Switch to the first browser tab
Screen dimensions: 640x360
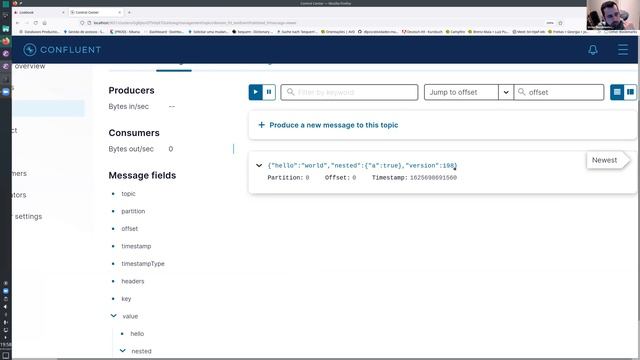click(x=39, y=12)
